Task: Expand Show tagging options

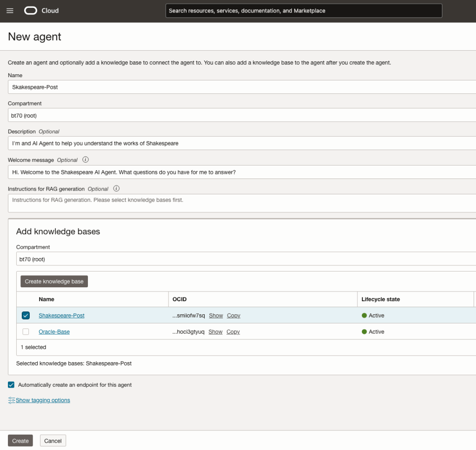Action: pos(43,400)
